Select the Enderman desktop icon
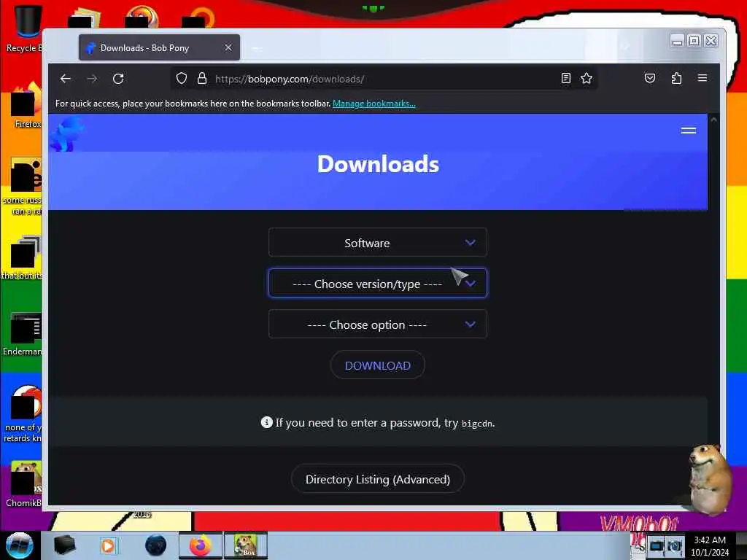The image size is (747, 560). coord(24,334)
